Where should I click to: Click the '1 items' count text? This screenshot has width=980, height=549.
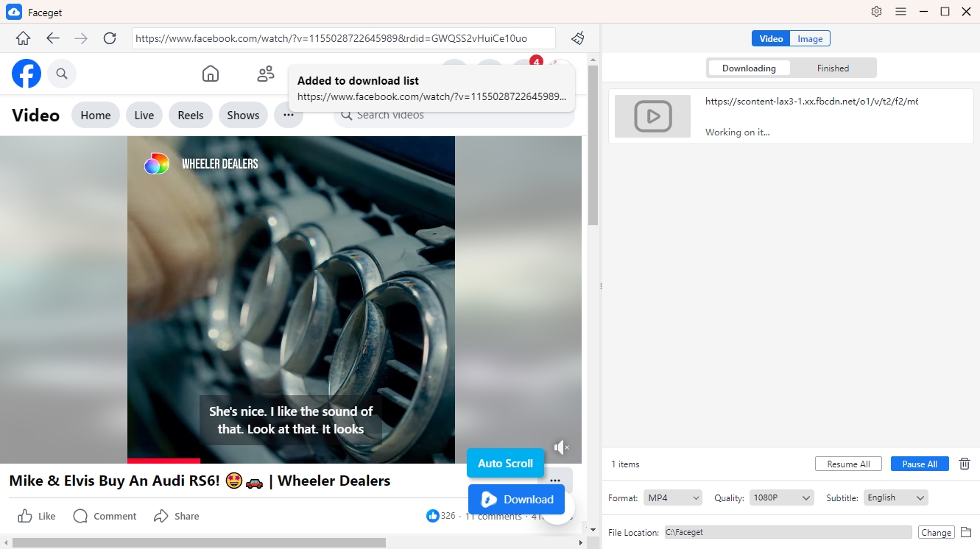[x=625, y=464]
